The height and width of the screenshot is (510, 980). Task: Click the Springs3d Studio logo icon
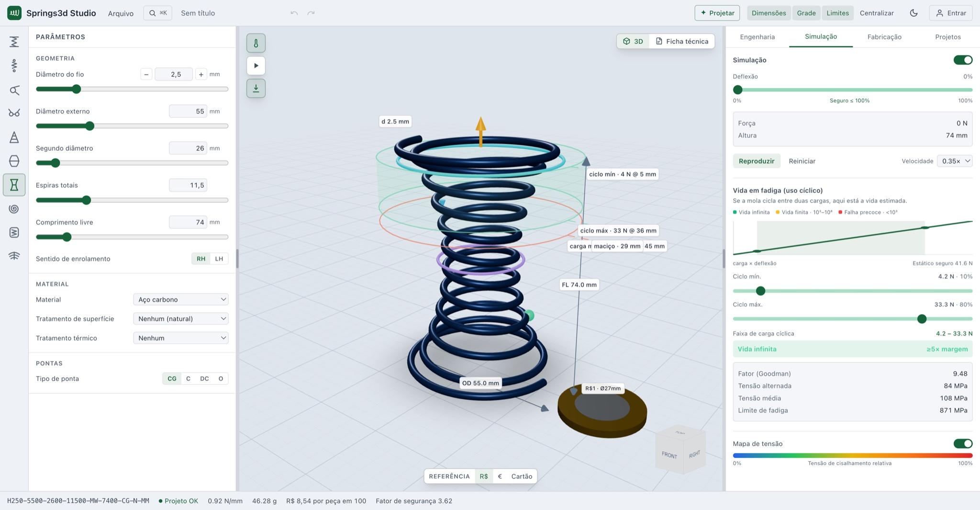click(x=14, y=13)
